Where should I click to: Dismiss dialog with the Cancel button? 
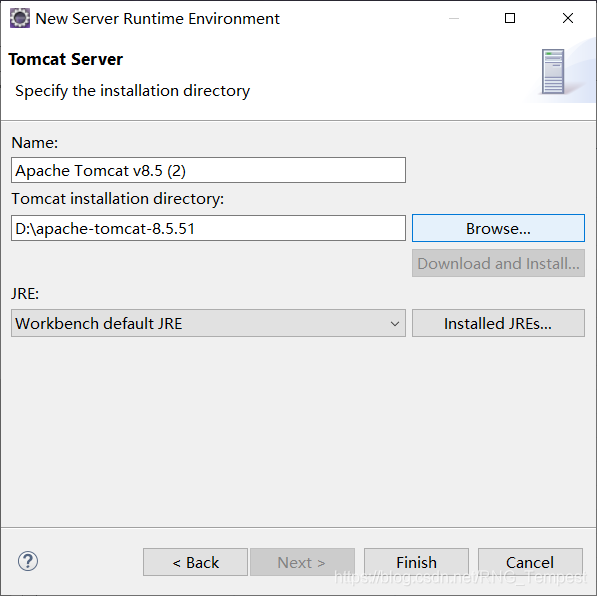(x=530, y=562)
